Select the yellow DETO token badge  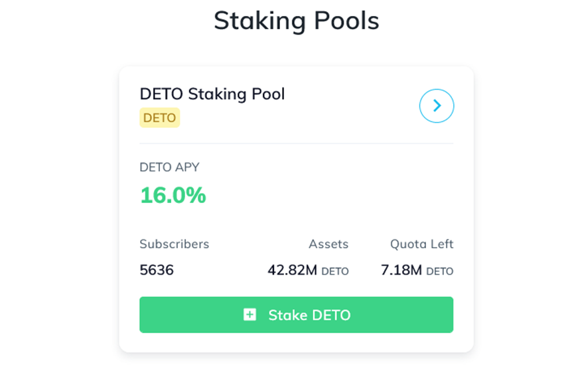tap(159, 118)
